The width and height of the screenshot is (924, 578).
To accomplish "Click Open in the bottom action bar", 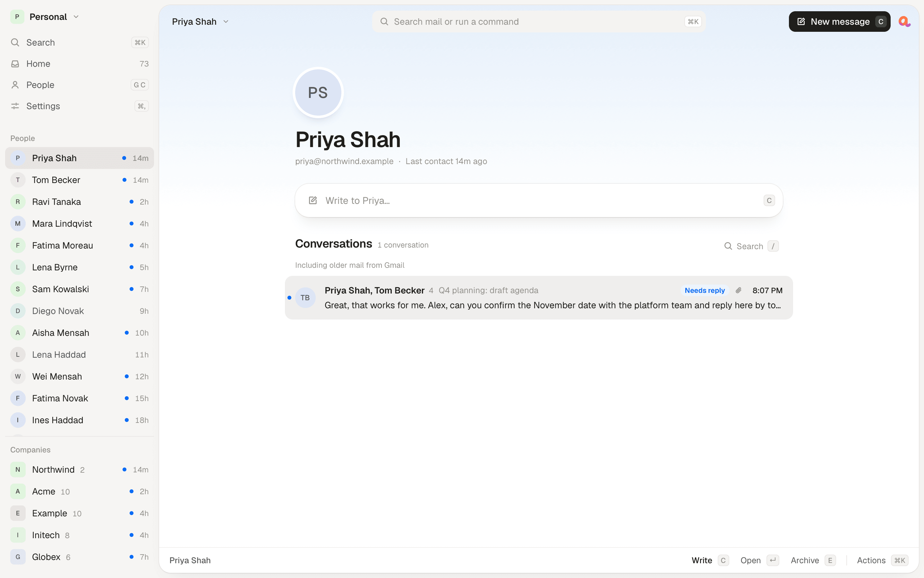I will pyautogui.click(x=759, y=560).
